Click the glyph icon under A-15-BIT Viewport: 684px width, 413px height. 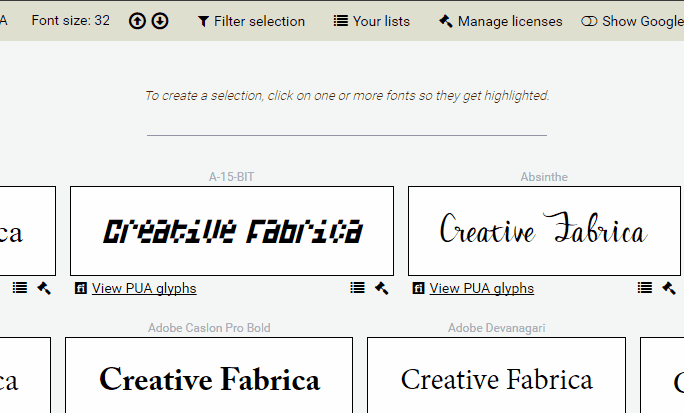[81, 289]
